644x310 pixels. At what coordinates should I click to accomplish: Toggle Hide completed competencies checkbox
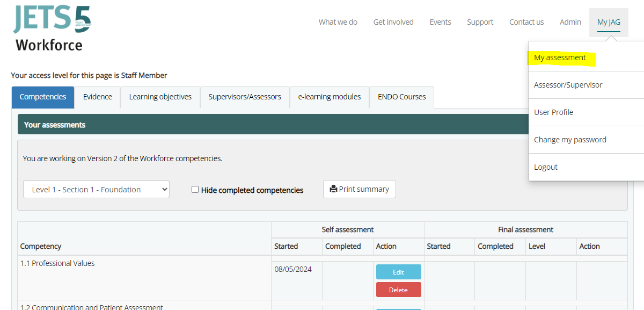[x=195, y=190]
